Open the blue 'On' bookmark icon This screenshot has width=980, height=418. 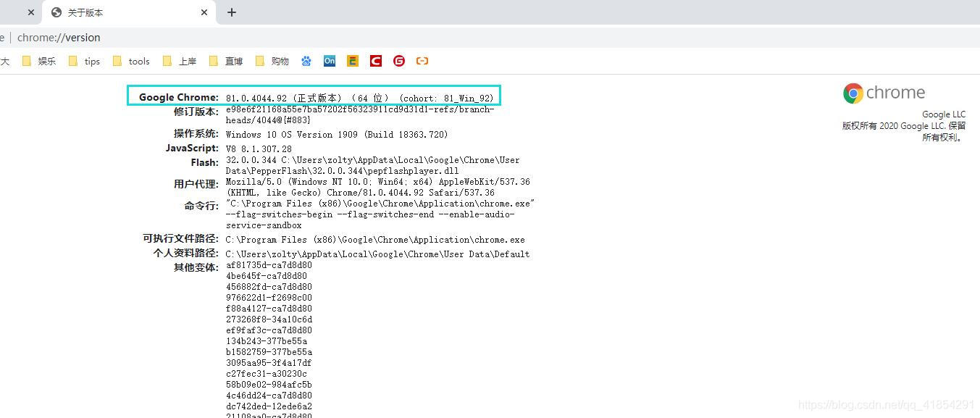click(330, 62)
